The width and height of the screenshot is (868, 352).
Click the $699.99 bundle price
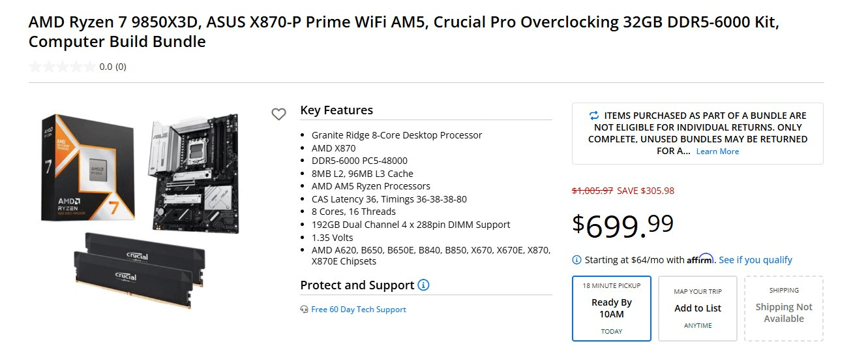tap(623, 225)
